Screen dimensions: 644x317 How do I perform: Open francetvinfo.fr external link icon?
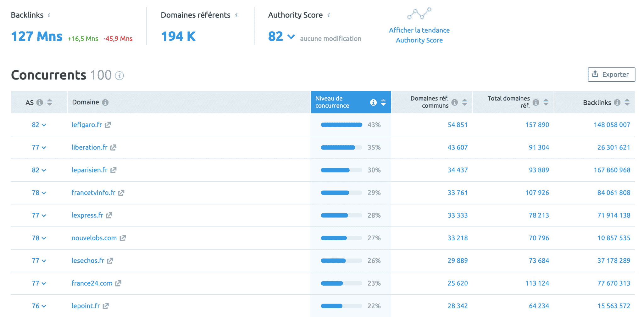(121, 193)
